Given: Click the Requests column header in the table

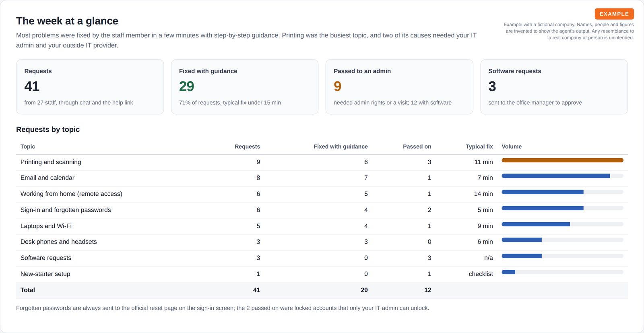Looking at the screenshot, I should [x=247, y=147].
